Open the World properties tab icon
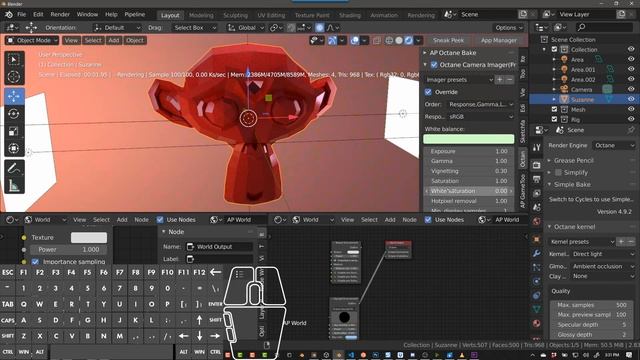640x360 pixels. coord(536,221)
